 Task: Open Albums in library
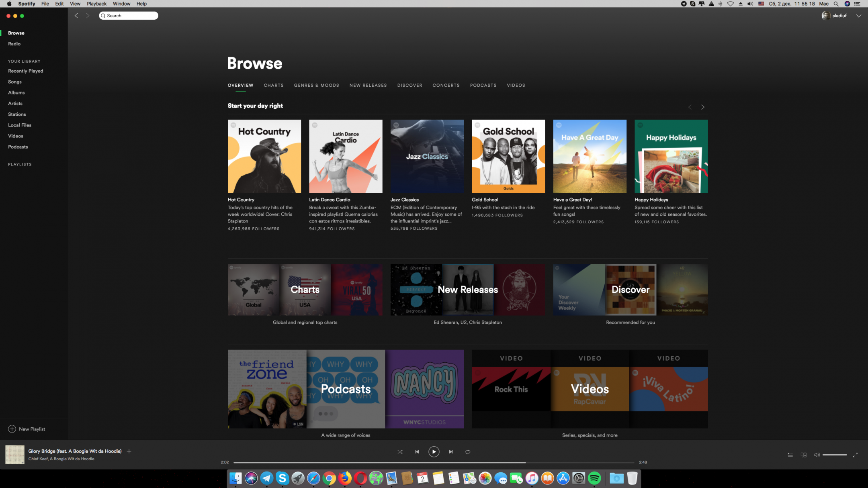(x=16, y=93)
